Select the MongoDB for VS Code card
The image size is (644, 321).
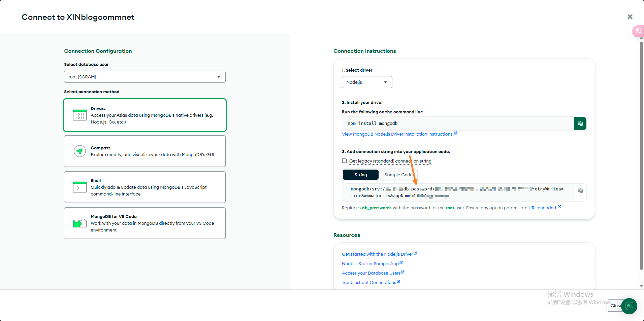[x=145, y=223]
